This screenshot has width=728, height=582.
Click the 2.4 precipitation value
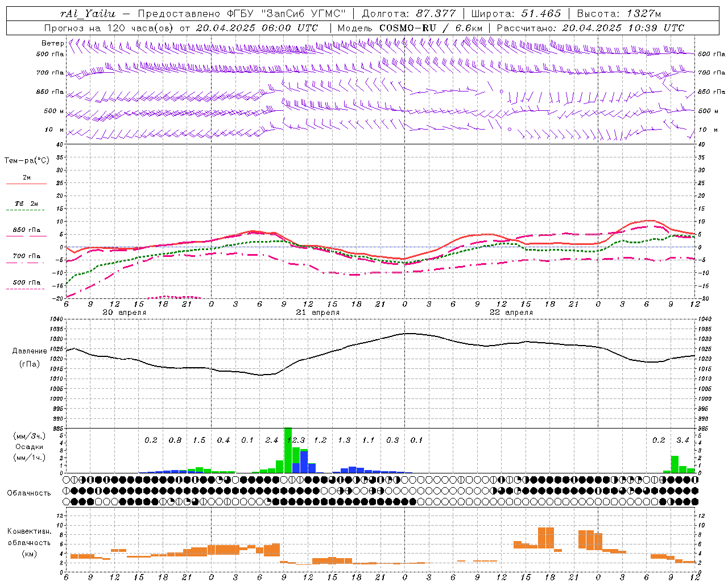click(x=271, y=440)
